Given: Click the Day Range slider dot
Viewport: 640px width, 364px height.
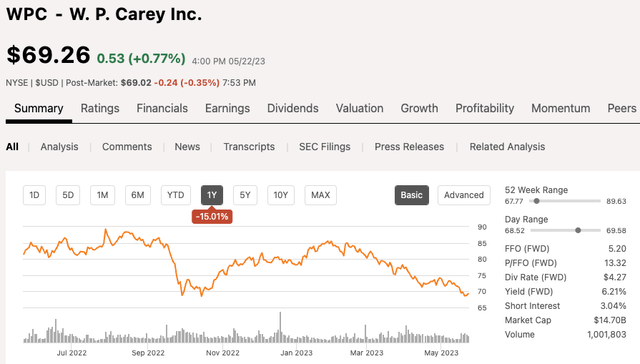Looking at the screenshot, I should [578, 230].
